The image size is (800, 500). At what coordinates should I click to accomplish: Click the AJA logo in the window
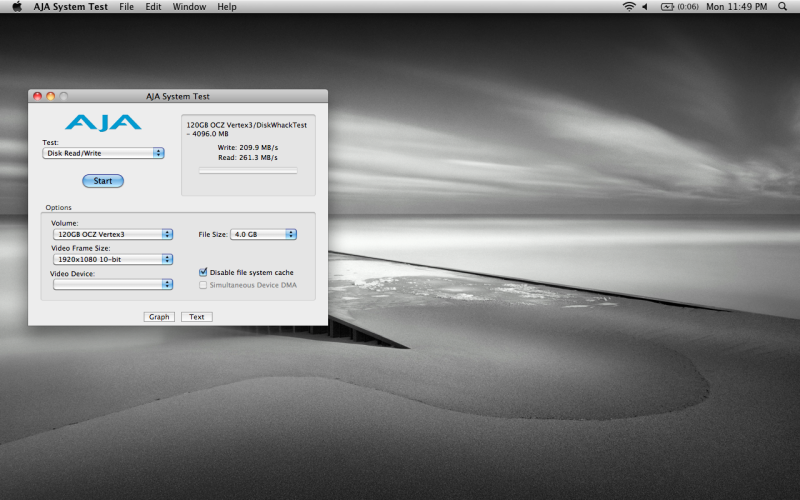tap(103, 123)
